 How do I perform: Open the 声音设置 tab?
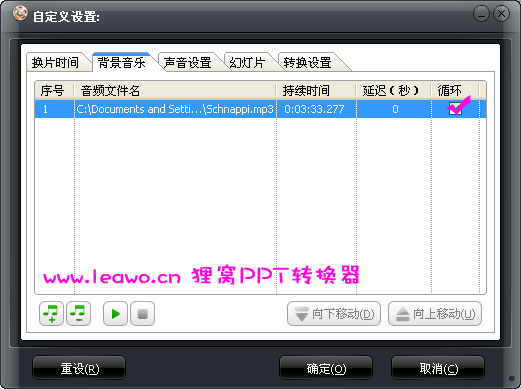point(188,62)
